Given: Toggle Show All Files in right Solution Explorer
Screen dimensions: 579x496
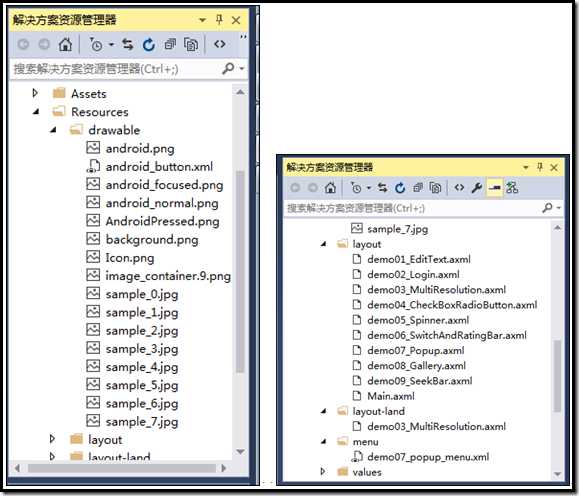Looking at the screenshot, I should (x=435, y=188).
